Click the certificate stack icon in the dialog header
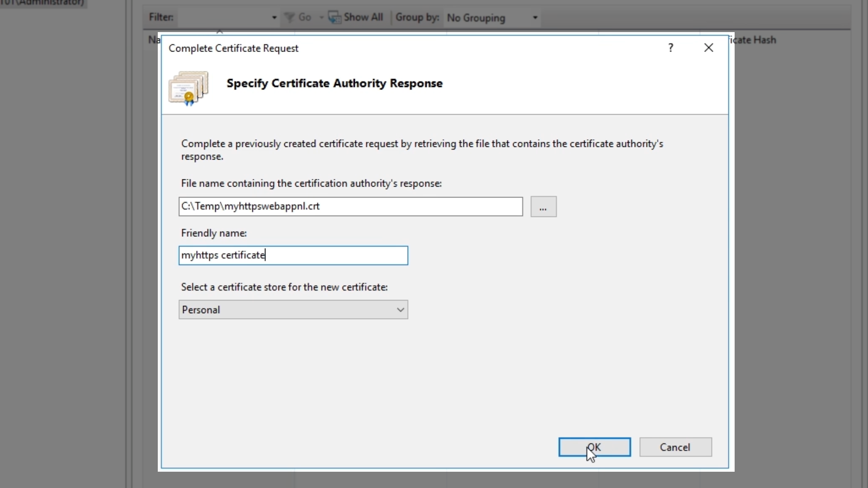The image size is (868, 488). click(189, 88)
